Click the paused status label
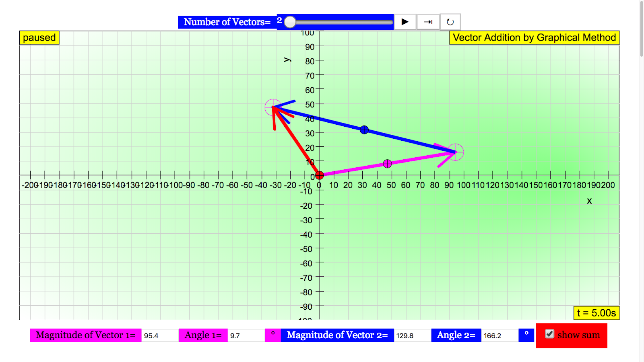Viewport: 644px width, 362px height. click(39, 37)
